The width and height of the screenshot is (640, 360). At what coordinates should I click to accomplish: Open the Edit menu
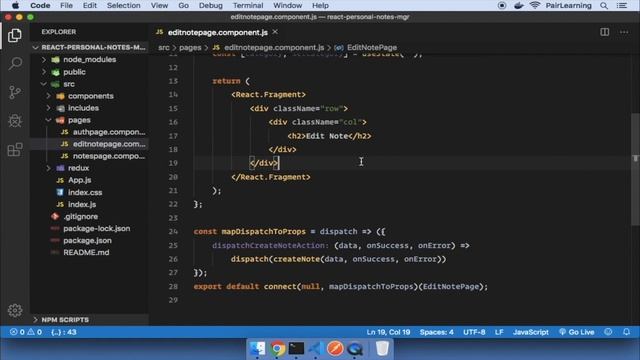click(90, 5)
